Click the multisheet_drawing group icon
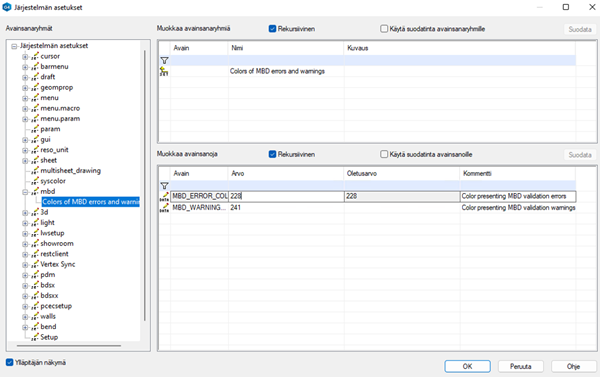This screenshot has height=377, width=600. [x=35, y=171]
